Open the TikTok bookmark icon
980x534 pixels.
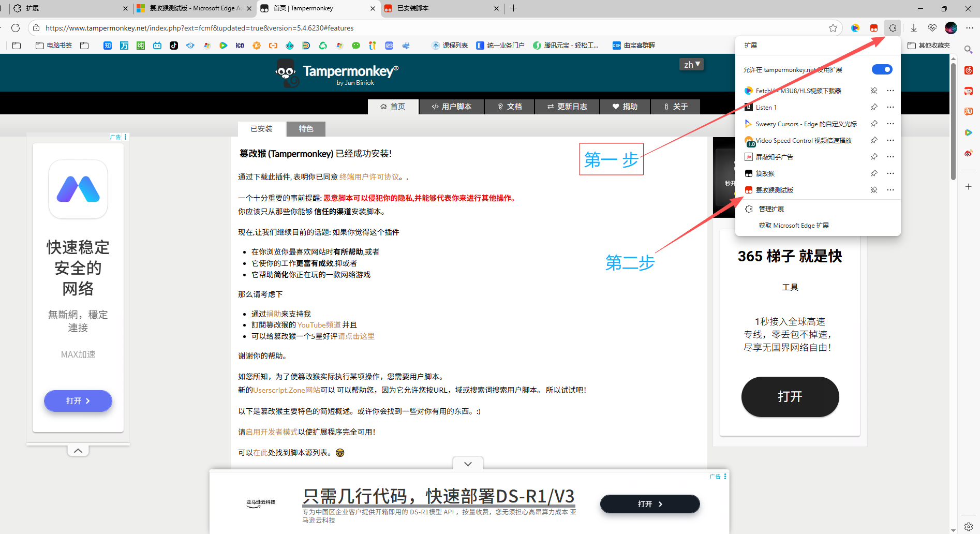174,45
